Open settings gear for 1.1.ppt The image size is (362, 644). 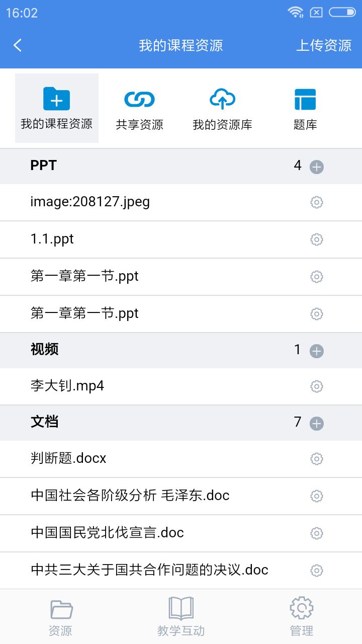[316, 239]
